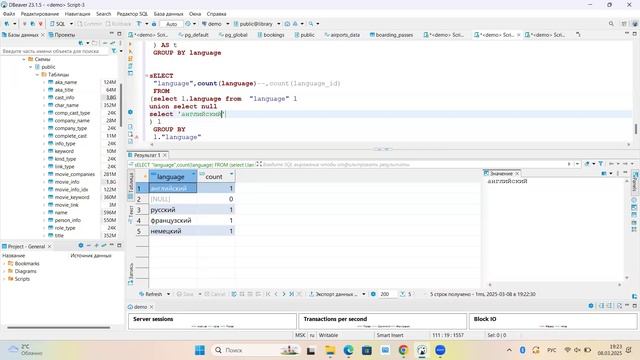The width and height of the screenshot is (640, 360).
Task: Open Chrome from the taskbar
Action: (x=403, y=350)
